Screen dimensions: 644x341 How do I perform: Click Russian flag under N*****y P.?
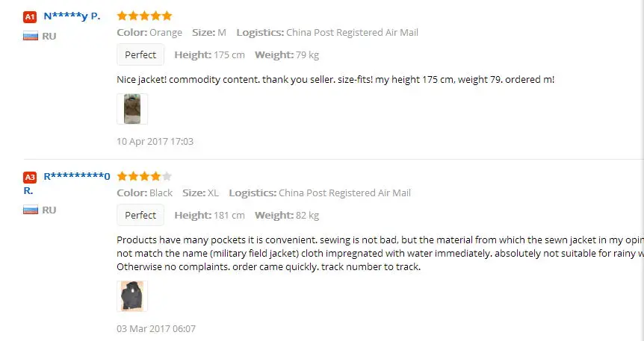click(31, 36)
